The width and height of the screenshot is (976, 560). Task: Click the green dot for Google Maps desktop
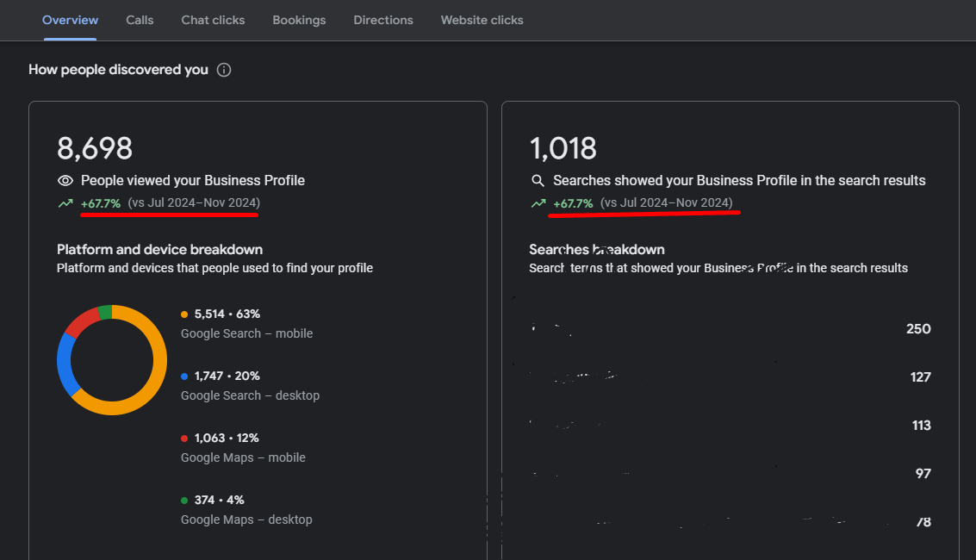pyautogui.click(x=185, y=501)
